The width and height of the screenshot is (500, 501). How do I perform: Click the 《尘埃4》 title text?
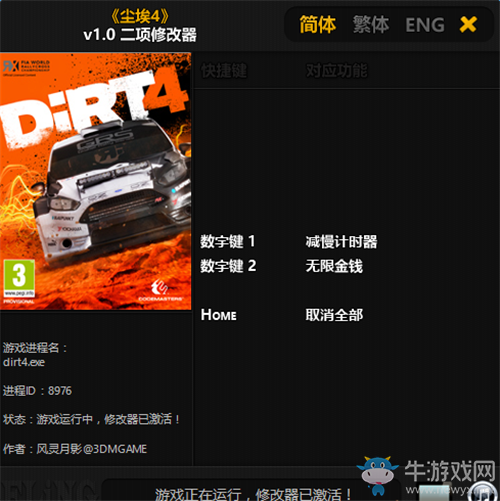(140, 16)
